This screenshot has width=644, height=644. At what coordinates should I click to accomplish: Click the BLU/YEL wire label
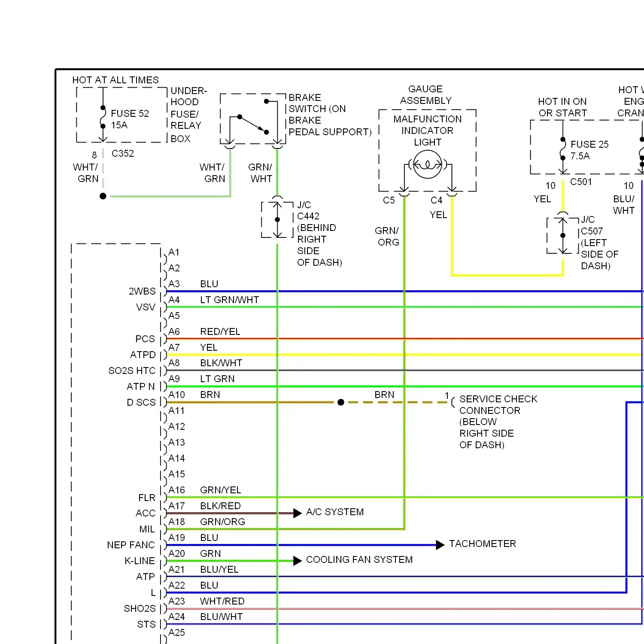219,569
